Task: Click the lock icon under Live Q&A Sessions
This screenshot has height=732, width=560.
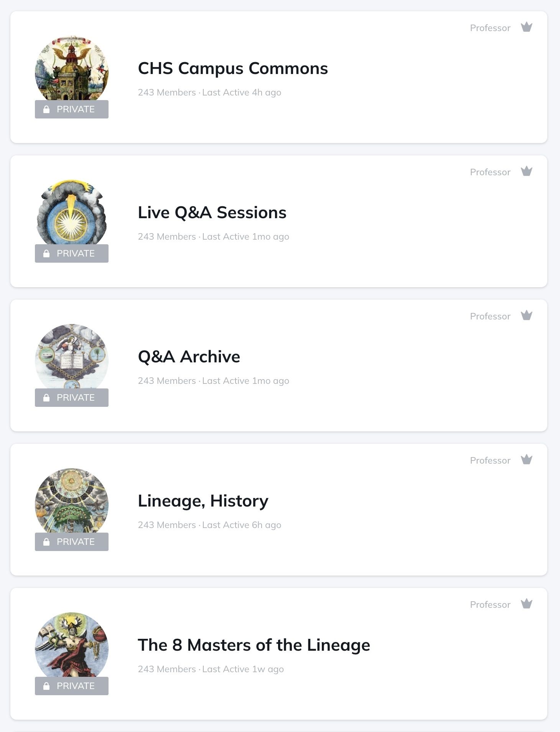Action: point(46,253)
